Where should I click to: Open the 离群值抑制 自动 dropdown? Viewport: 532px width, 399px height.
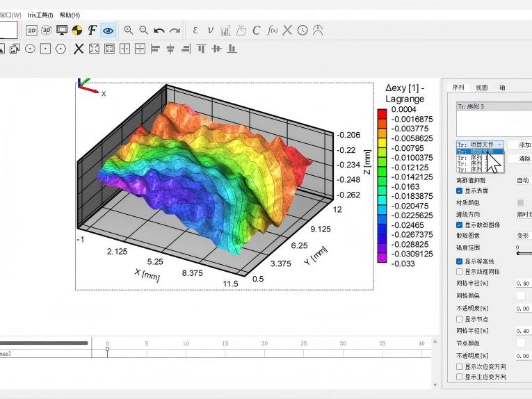[523, 180]
